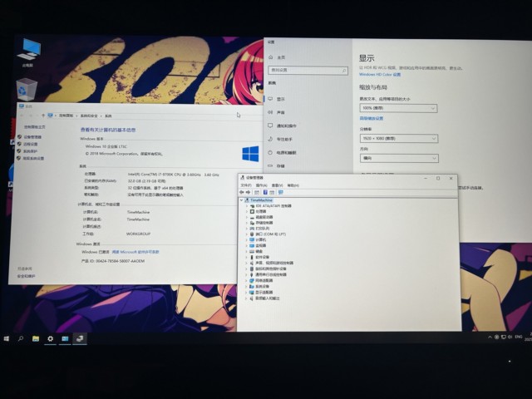Open the 操作(A) menu in Device Manager
This screenshot has width=532, height=399.
coord(258,185)
